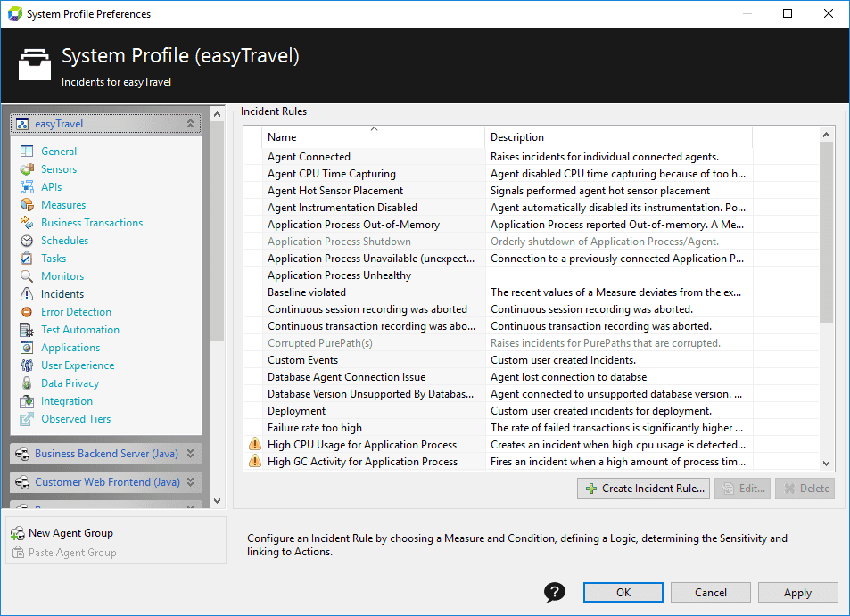This screenshot has height=616, width=850.
Task: Expand Customer Web Frontend (Java) group
Action: 190,481
